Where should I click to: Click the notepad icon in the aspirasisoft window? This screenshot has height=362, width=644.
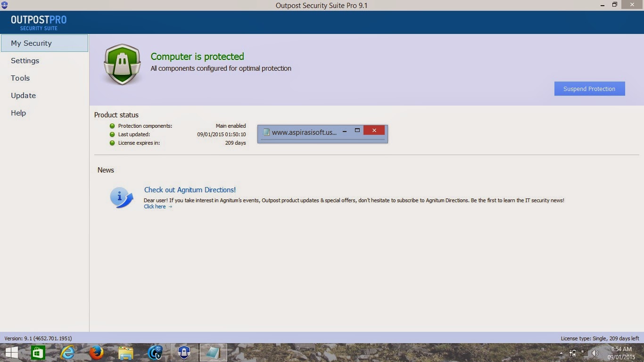point(266,132)
